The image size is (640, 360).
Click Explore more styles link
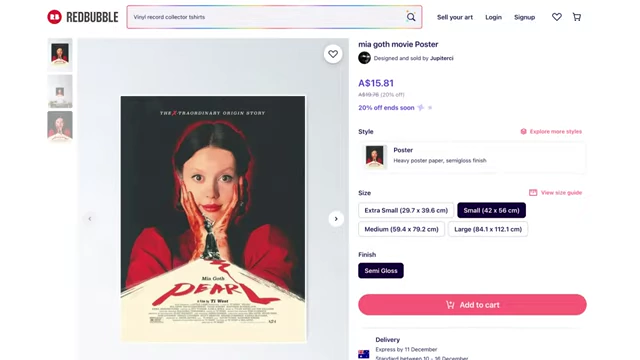pyautogui.click(x=556, y=131)
